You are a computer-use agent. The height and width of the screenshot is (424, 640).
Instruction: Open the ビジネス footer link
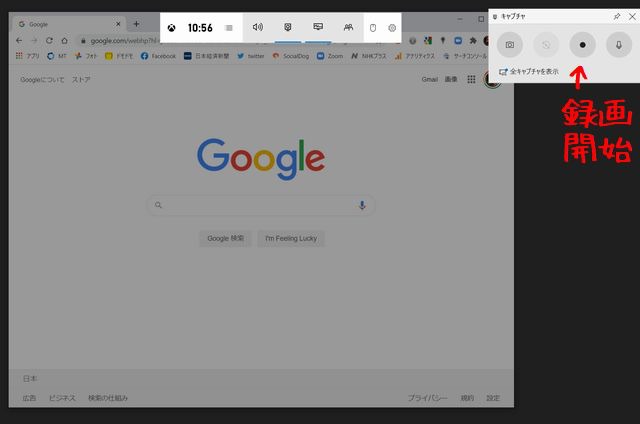(x=62, y=398)
